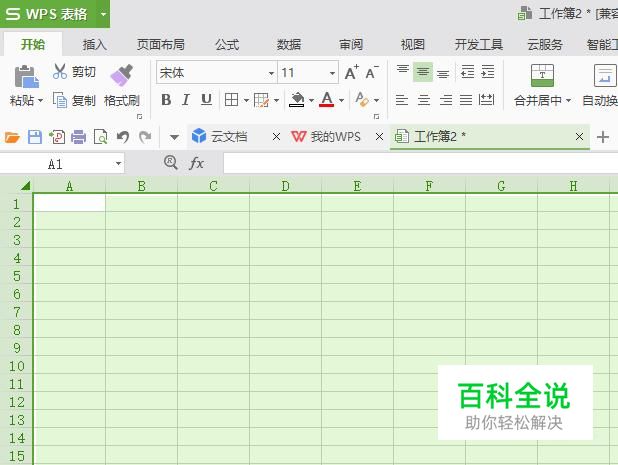
Task: Close the 工作簿2 document tab
Action: [579, 137]
